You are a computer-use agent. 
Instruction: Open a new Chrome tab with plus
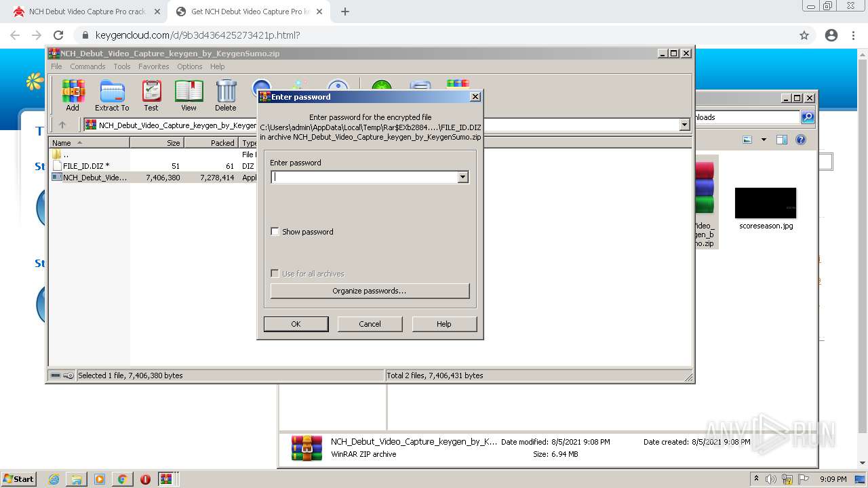[345, 12]
